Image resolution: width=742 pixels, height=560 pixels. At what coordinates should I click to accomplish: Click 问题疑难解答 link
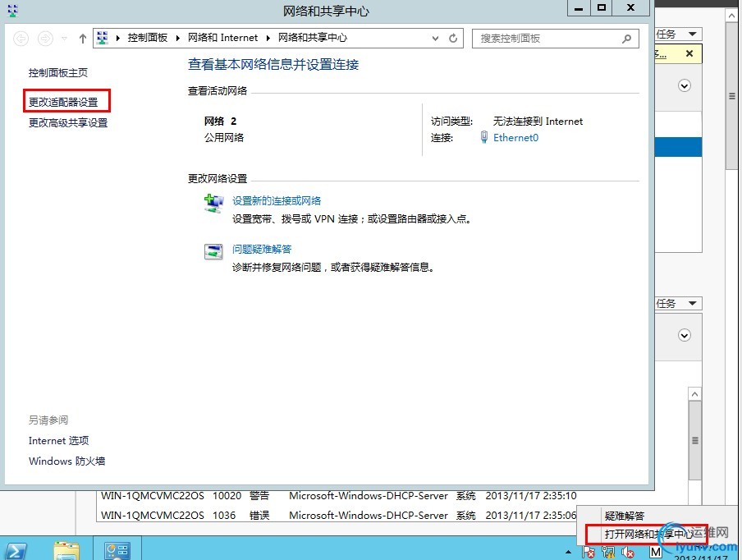tap(262, 250)
